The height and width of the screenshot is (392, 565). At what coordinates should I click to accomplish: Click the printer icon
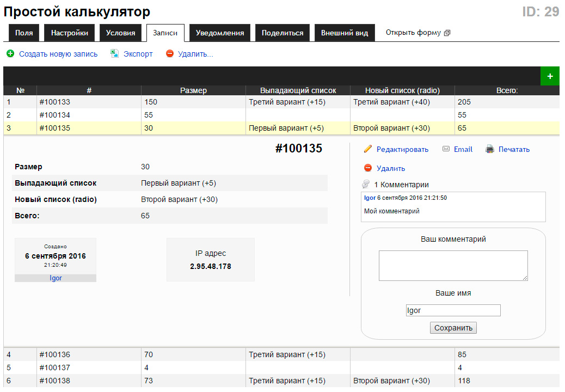click(490, 149)
